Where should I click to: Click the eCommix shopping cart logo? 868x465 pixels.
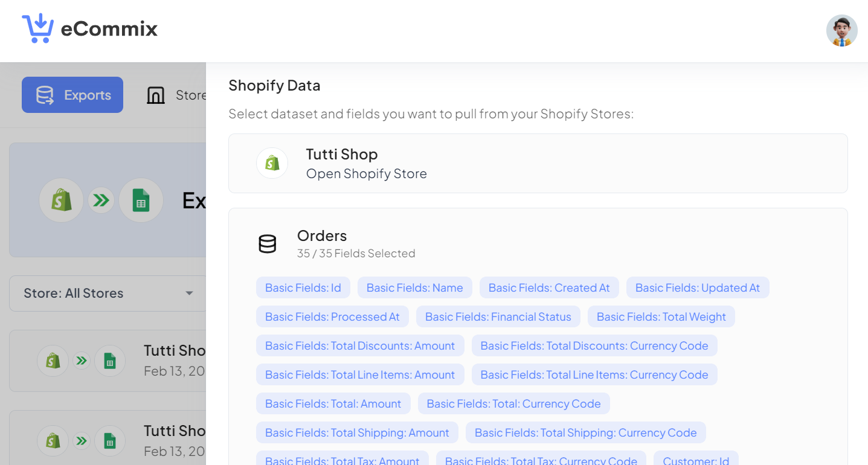click(x=37, y=28)
